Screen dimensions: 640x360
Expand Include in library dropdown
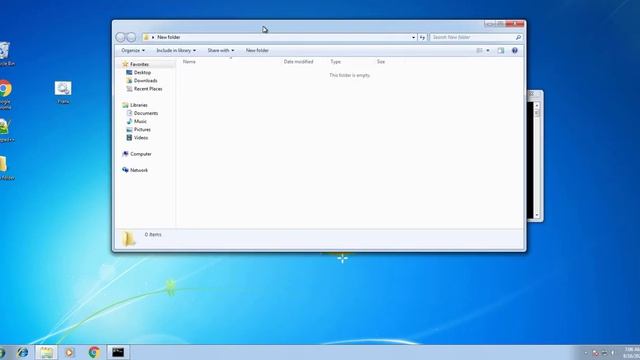click(x=176, y=51)
